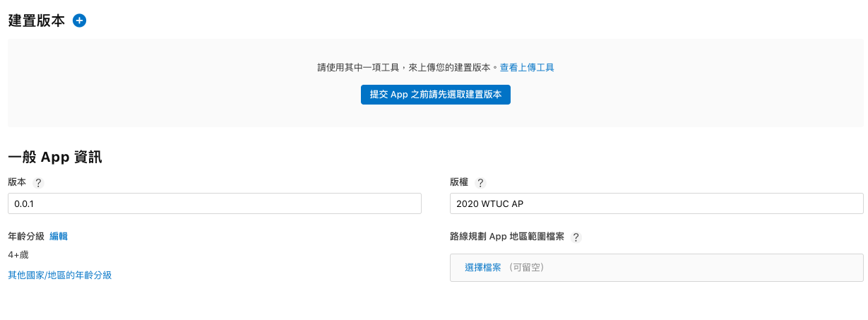Click the 路線規劃 App 地區範圍檔案 label
The height and width of the screenshot is (320, 868).
(x=507, y=237)
